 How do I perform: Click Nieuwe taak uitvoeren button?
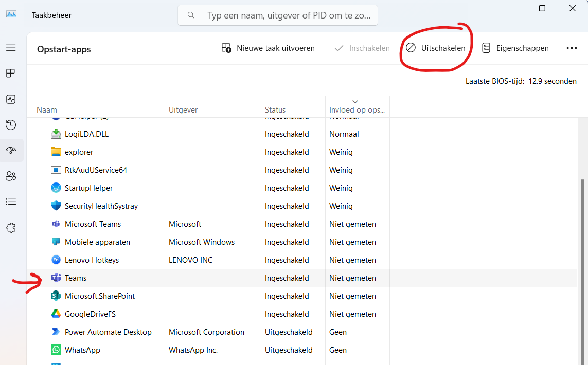pyautogui.click(x=268, y=48)
